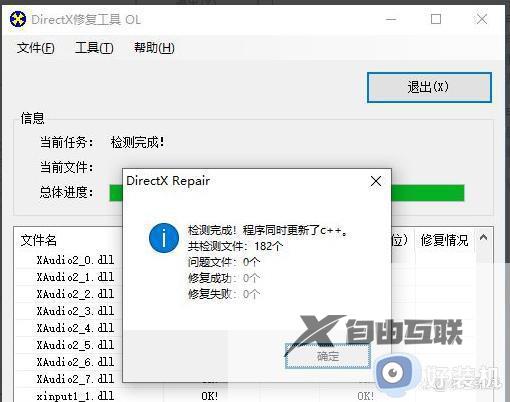
Task: Open the 文件(F) menu
Action: (x=36, y=48)
